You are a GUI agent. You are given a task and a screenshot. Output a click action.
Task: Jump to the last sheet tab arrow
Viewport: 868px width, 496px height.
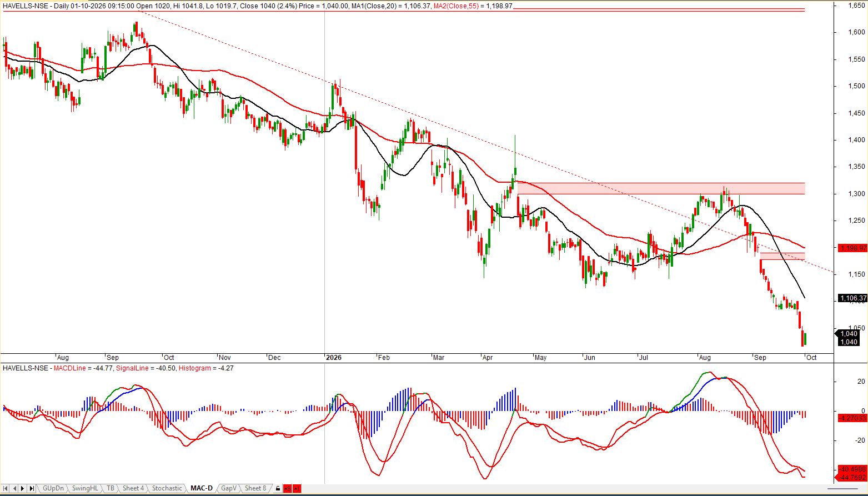[x=32, y=488]
